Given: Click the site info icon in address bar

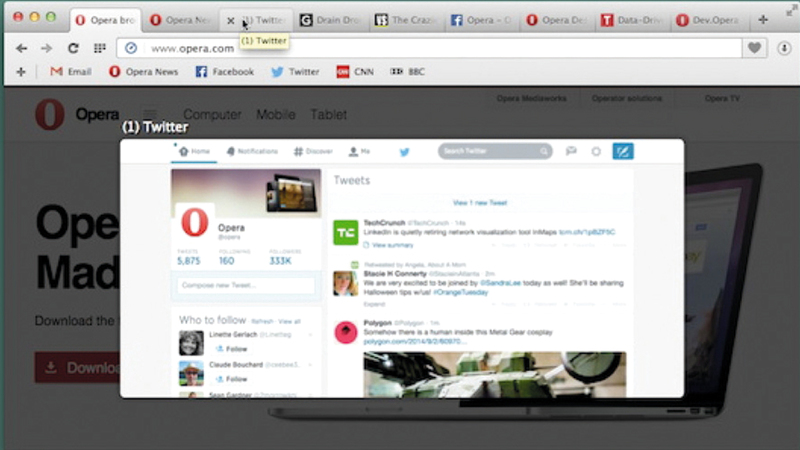Looking at the screenshot, I should coord(131,48).
